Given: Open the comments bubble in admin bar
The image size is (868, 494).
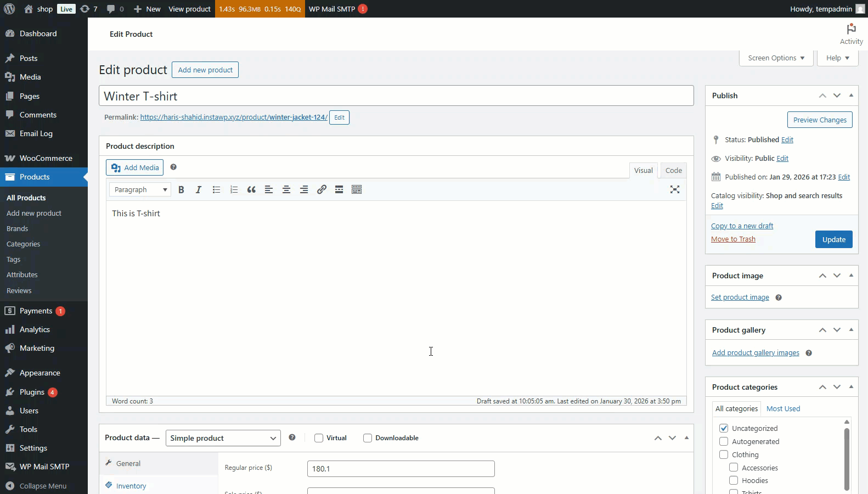Looking at the screenshot, I should pyautogui.click(x=115, y=9).
